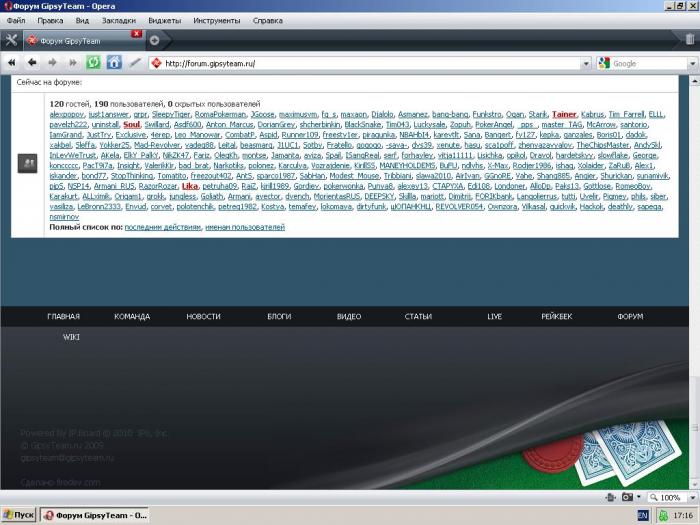
Task: Open the БЛОГИ navigation link
Action: [x=279, y=317]
